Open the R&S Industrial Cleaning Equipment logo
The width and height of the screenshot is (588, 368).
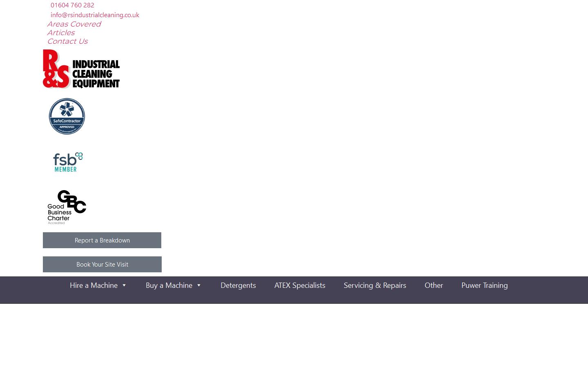81,69
